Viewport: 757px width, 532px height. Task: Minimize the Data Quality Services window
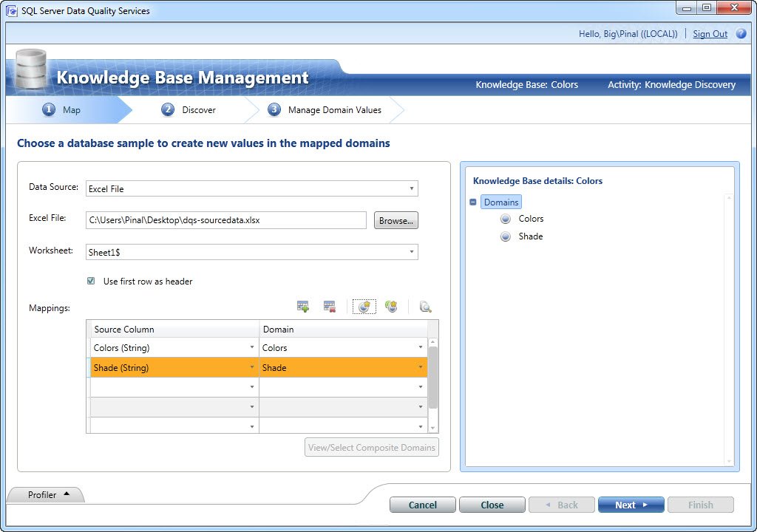click(686, 7)
